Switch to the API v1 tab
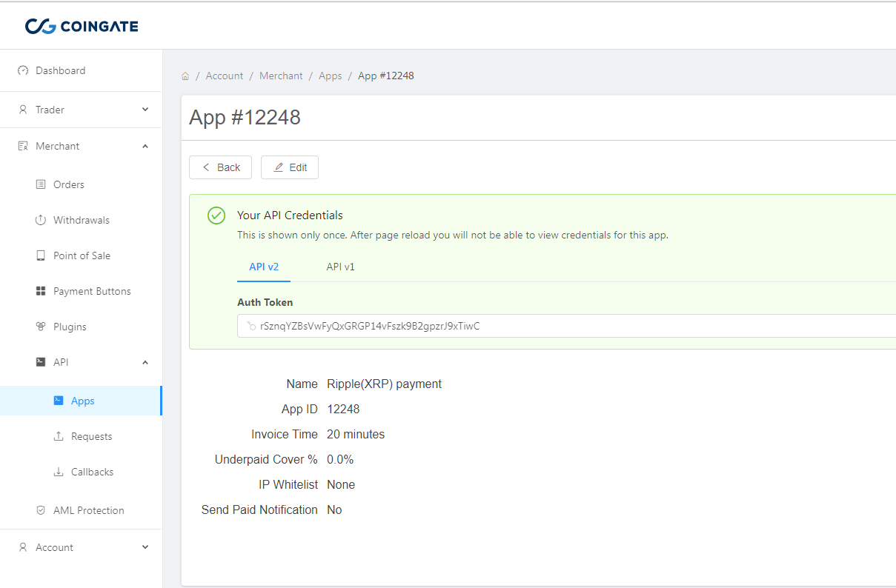 click(x=341, y=267)
